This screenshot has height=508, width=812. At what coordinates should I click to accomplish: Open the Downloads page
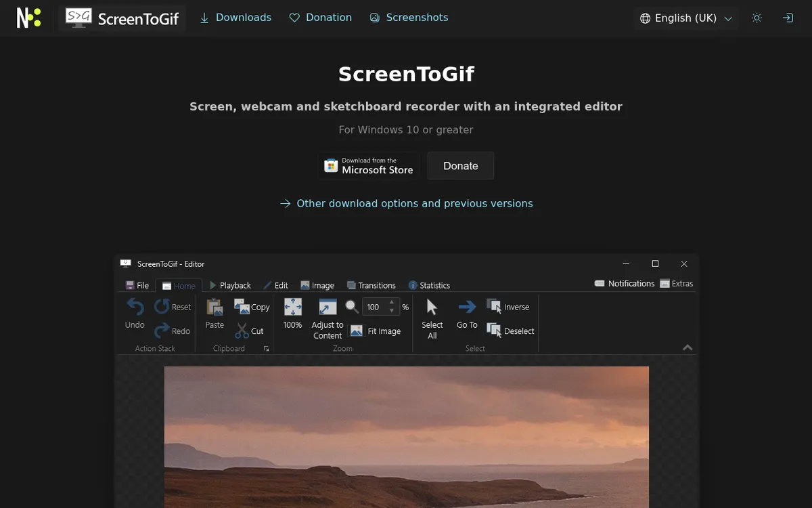(235, 18)
